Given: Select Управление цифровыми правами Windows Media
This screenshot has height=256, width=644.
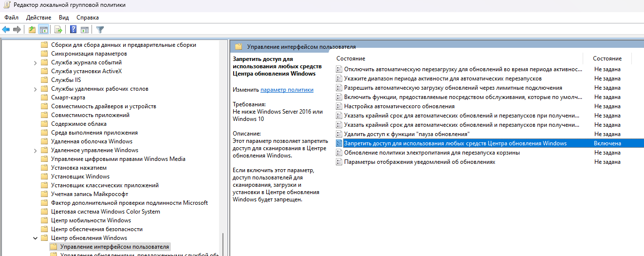Looking at the screenshot, I should click(118, 159).
